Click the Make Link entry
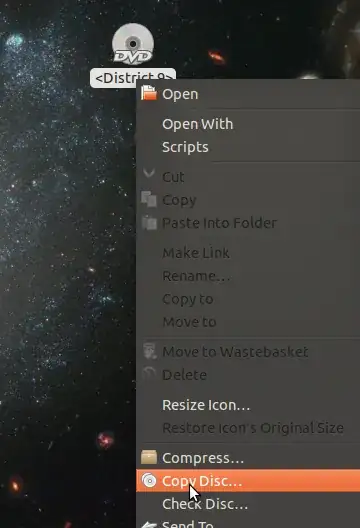The width and height of the screenshot is (360, 528). (248, 253)
